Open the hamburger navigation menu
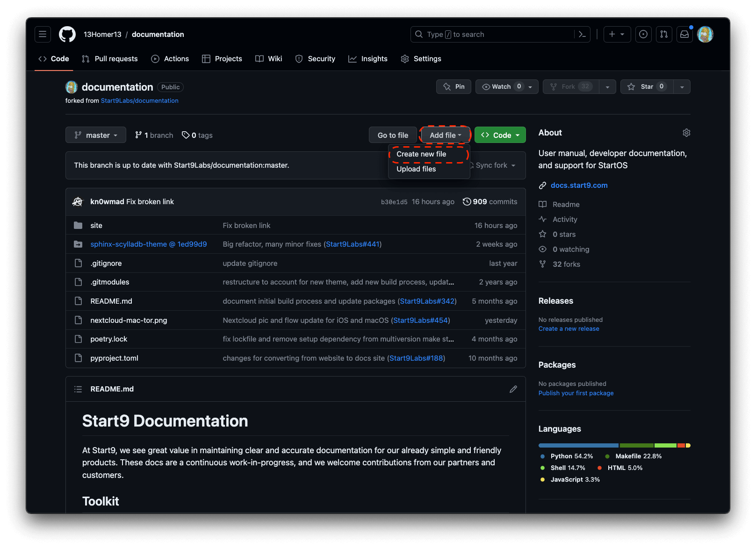756x548 pixels. point(43,34)
